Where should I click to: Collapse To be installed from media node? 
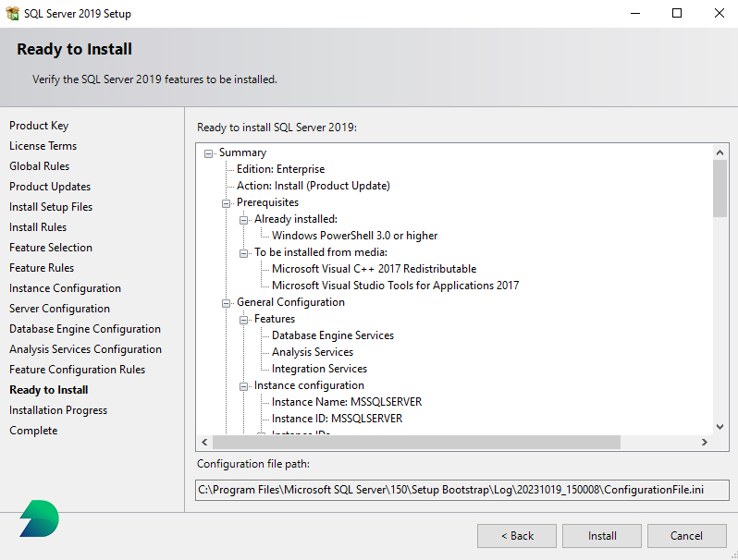coord(243,253)
